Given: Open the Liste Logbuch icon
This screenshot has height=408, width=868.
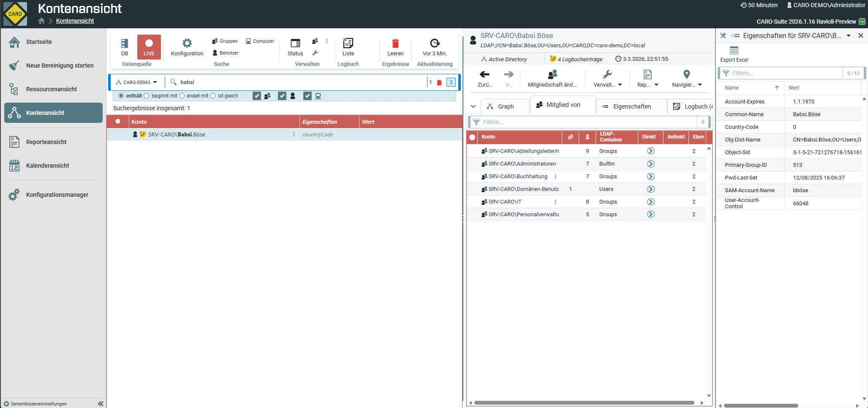Looking at the screenshot, I should (348, 43).
